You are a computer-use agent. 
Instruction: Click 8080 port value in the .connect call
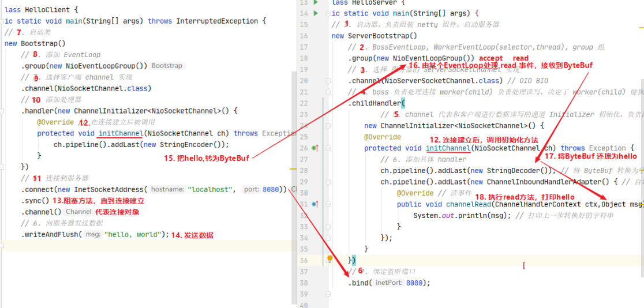tap(271, 189)
